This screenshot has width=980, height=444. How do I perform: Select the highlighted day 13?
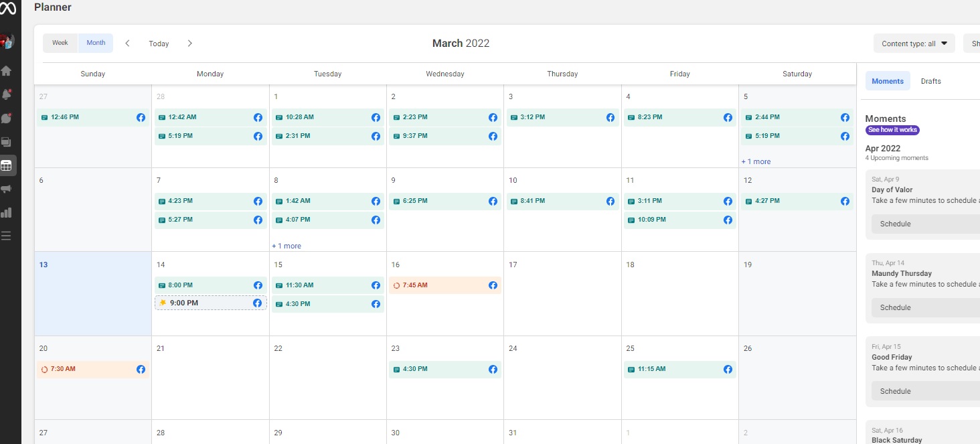93,294
